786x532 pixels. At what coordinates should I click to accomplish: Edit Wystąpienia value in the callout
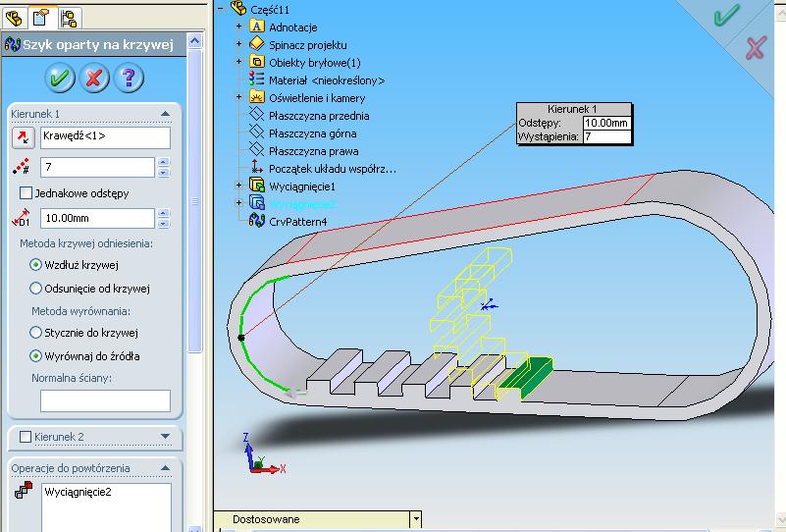click(606, 136)
